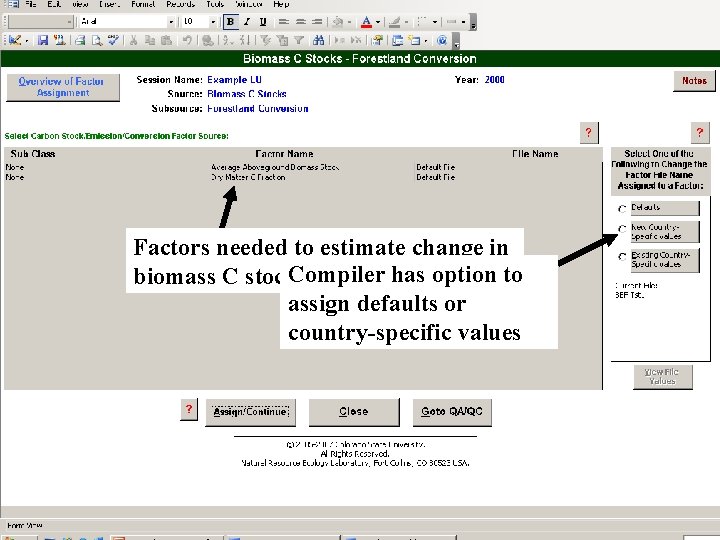
Task: Click the Access Help icon
Action: [x=442, y=40]
